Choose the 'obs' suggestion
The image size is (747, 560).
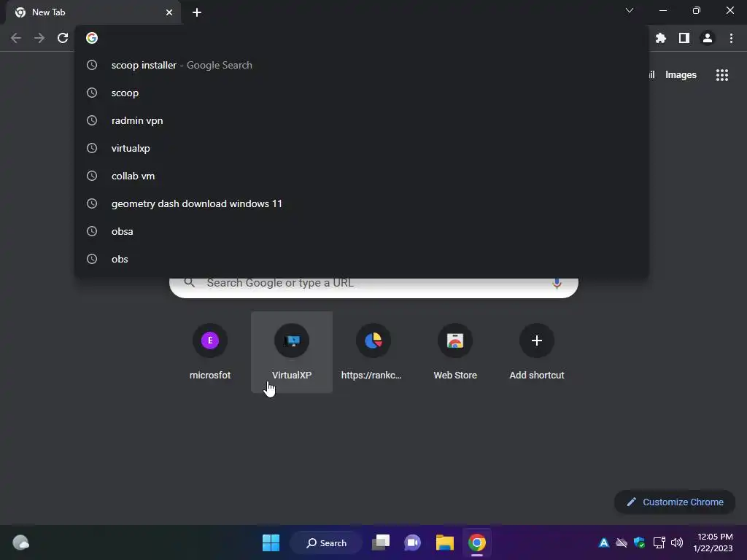coord(362,259)
